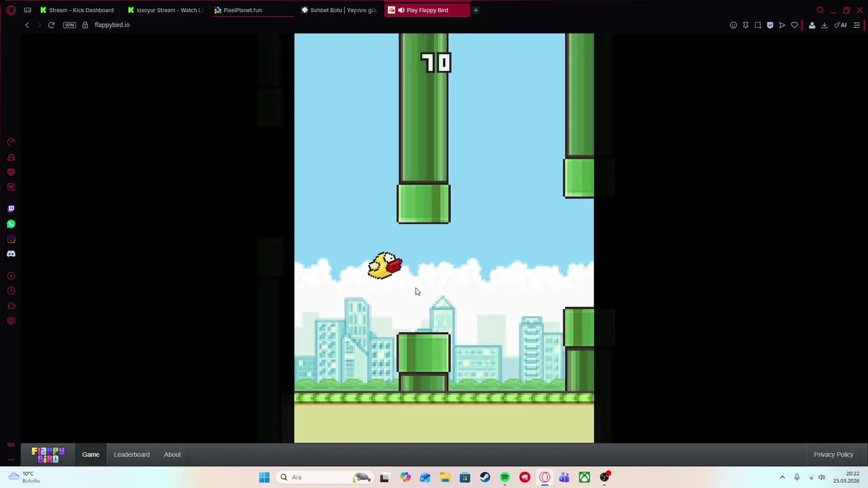
Task: Select the Game nav item
Action: [x=91, y=455]
